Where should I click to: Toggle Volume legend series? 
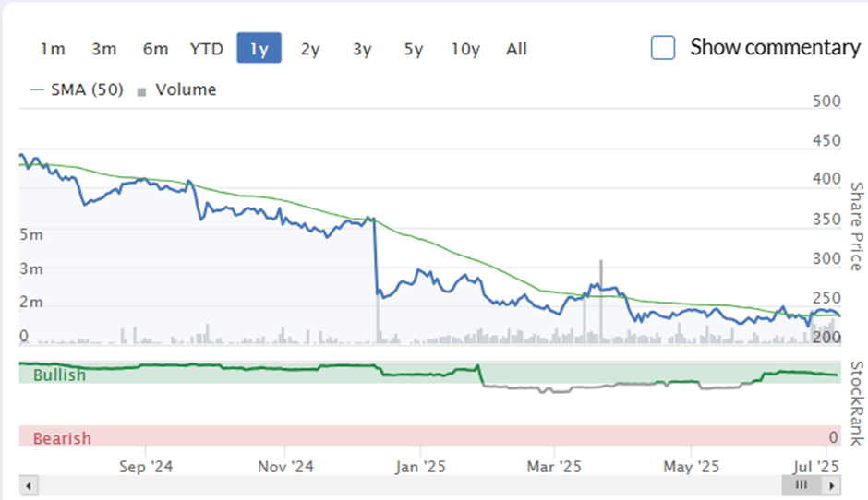pyautogui.click(x=177, y=89)
